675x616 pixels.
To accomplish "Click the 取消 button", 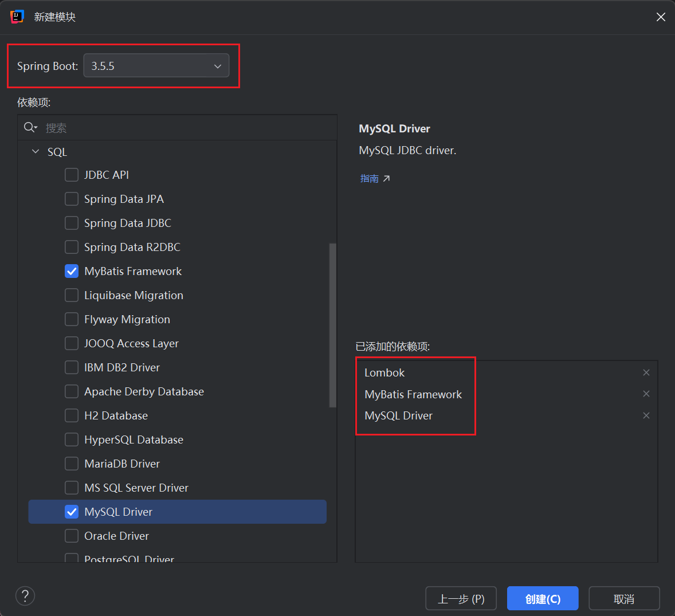I will tap(624, 598).
